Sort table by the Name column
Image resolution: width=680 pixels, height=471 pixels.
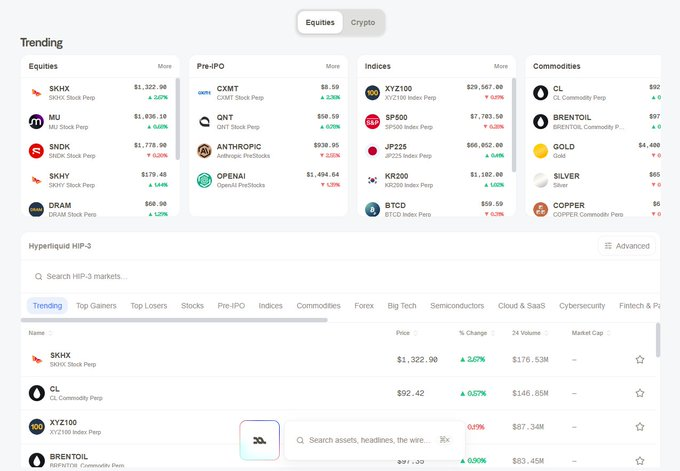click(40, 333)
